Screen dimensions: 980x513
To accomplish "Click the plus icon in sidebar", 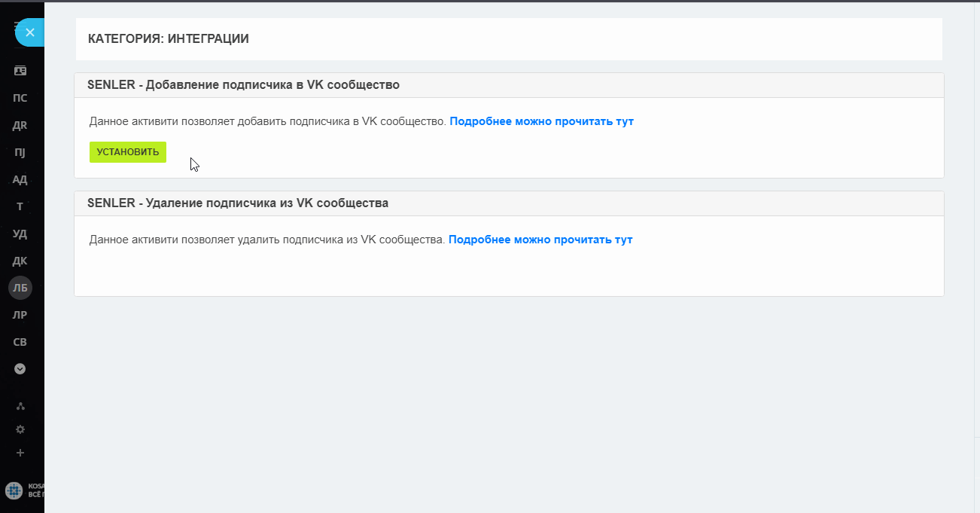I will 20,453.
